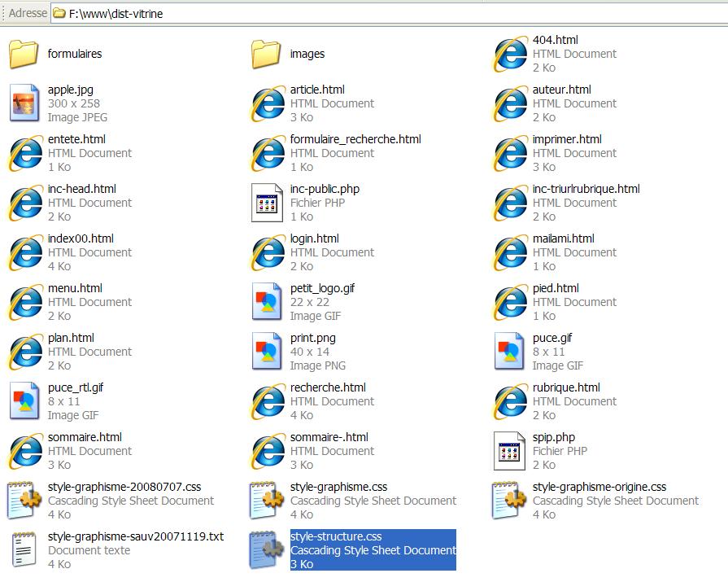
Task: Click the puce.gif image icon
Action: tap(509, 351)
